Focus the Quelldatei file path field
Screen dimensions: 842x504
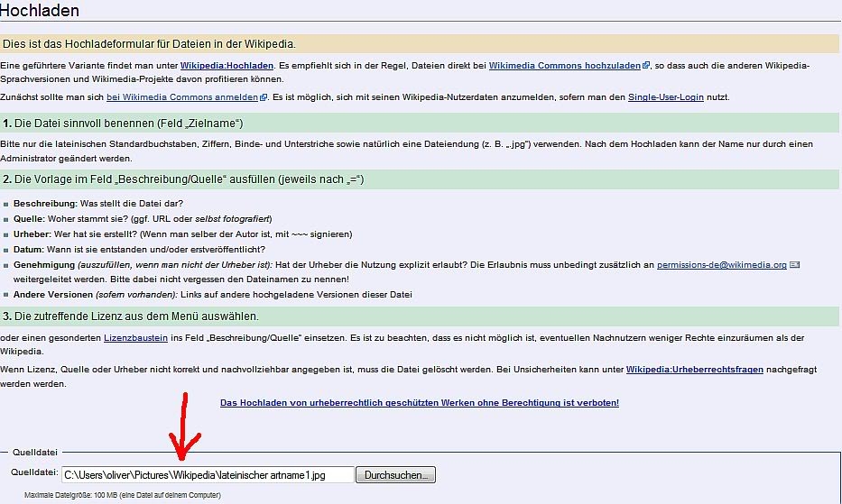[207, 474]
